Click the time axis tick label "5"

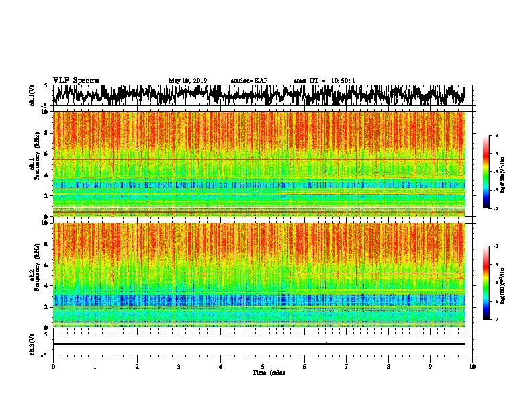[263, 367]
